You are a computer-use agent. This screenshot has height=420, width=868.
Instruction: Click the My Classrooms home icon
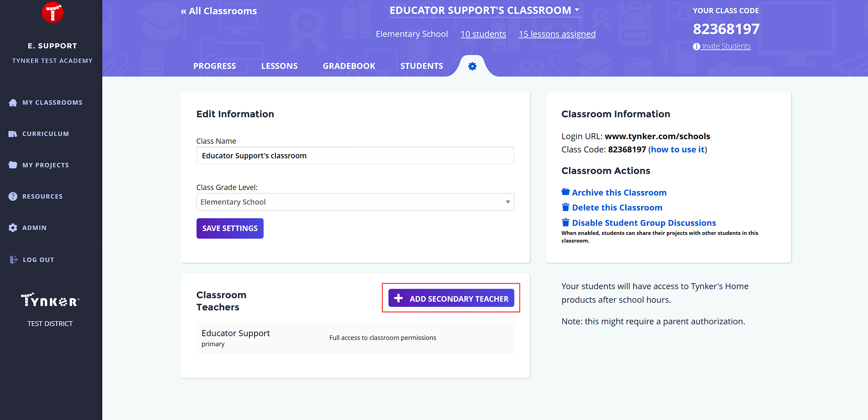pyautogui.click(x=13, y=103)
